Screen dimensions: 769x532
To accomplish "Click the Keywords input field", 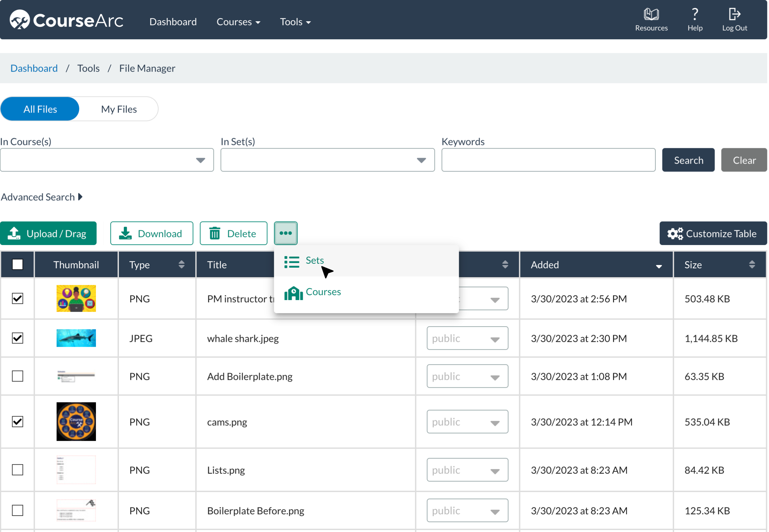I will [x=548, y=160].
